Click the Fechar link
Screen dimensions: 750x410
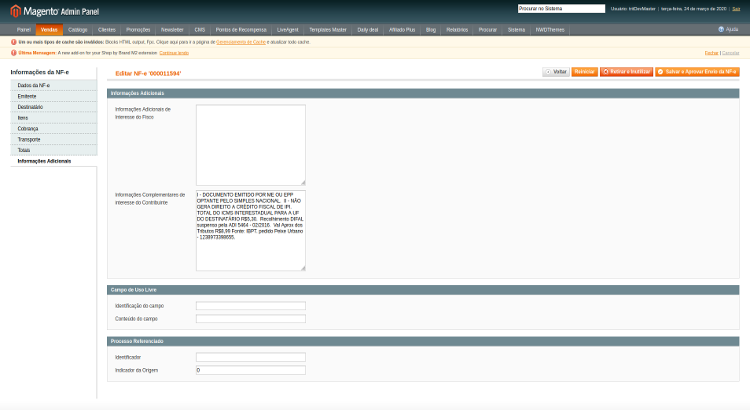[x=711, y=53]
